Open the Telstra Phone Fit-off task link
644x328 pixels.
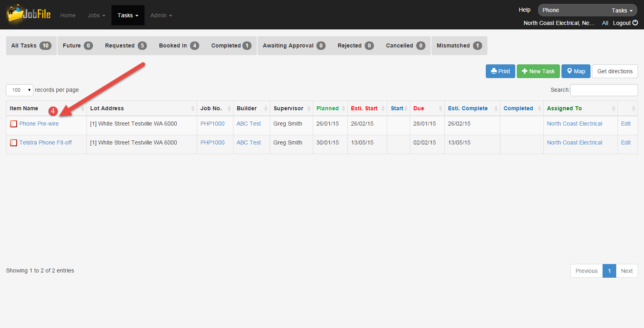45,142
